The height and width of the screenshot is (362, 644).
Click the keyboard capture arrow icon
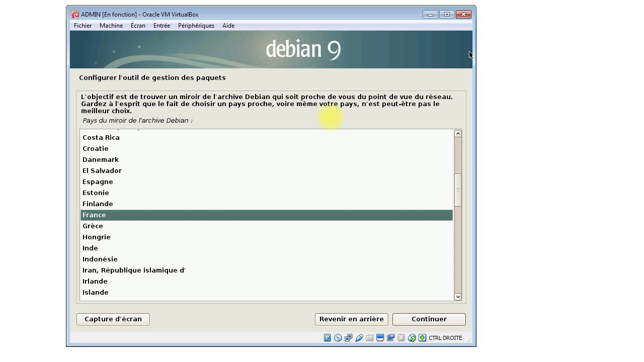[x=423, y=338]
